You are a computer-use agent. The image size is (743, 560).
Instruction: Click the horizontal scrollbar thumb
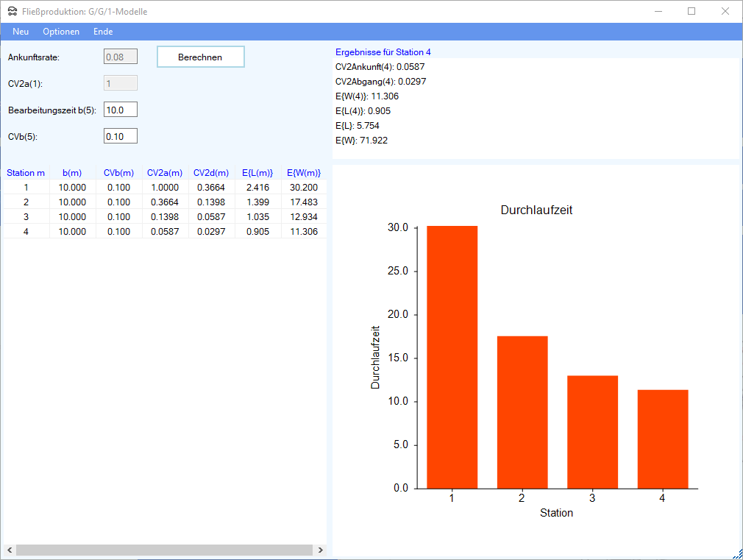tap(164, 550)
